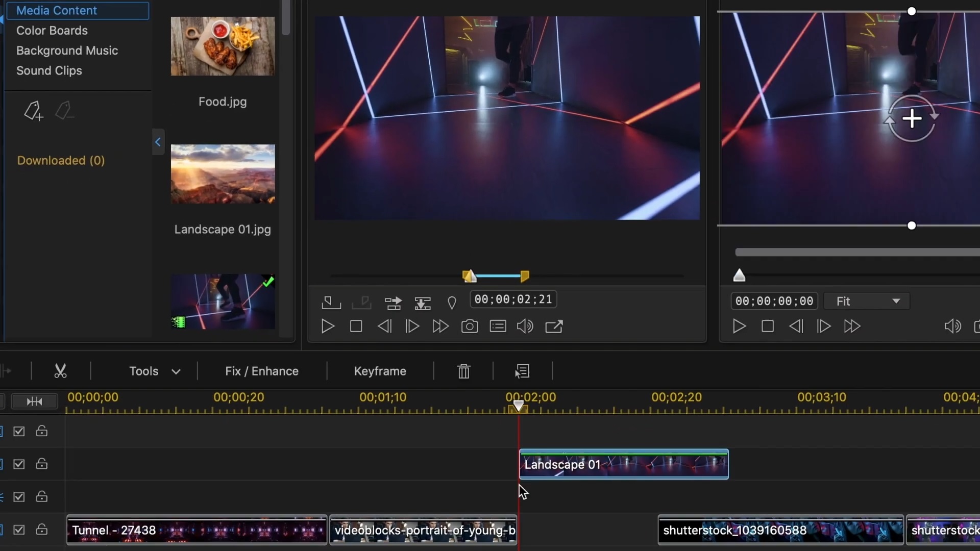Click the export/share icon

coord(555,327)
